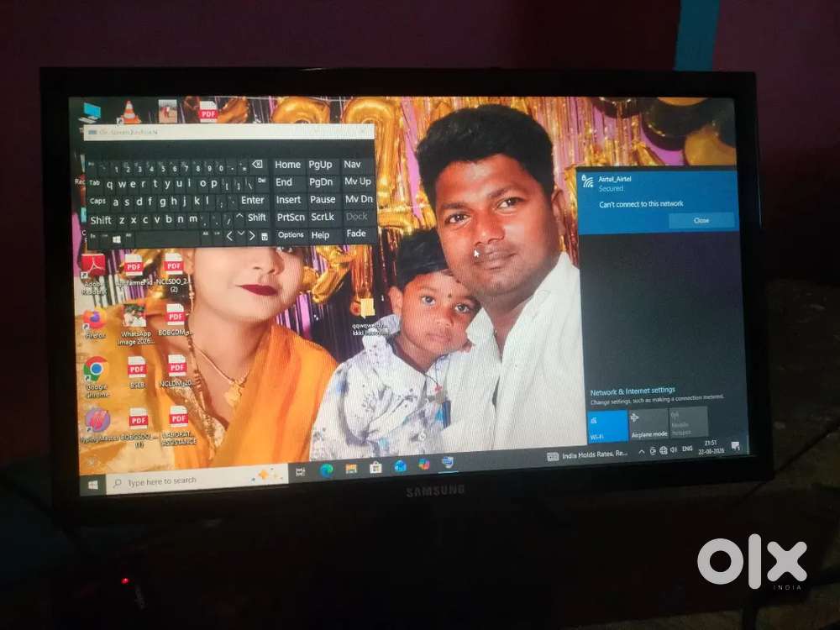The image size is (840, 630).
Task: Click Windows logo key on on-screen keyboard
Action: tap(116, 239)
